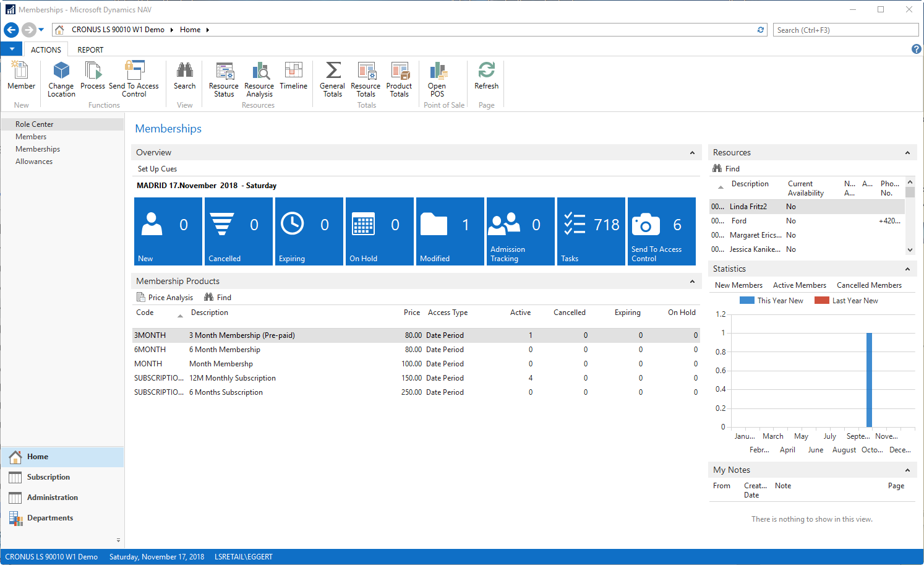Collapse the Statistics panel
This screenshot has height=565, width=924.
907,269
